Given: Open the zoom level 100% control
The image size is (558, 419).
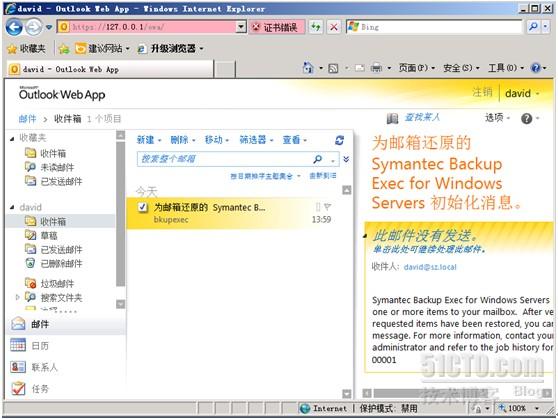Looking at the screenshot, I should [x=519, y=408].
